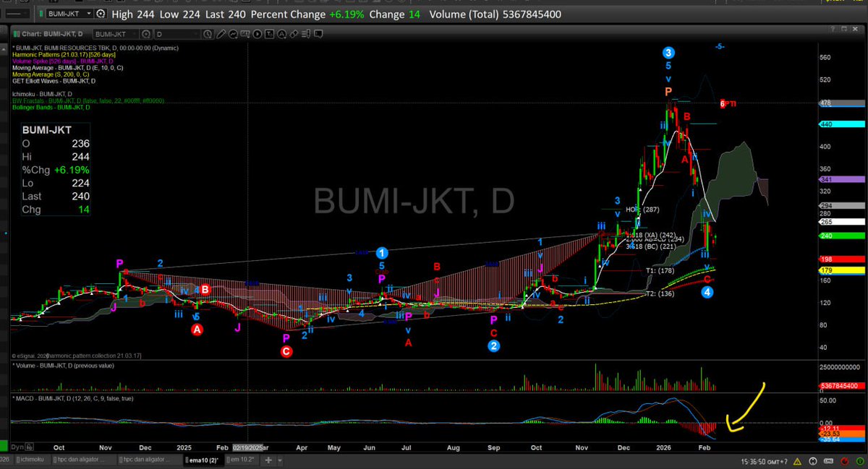Viewport: 868px width, 469px height.
Task: Click the small icon next to Dyn label
Action: (29, 447)
